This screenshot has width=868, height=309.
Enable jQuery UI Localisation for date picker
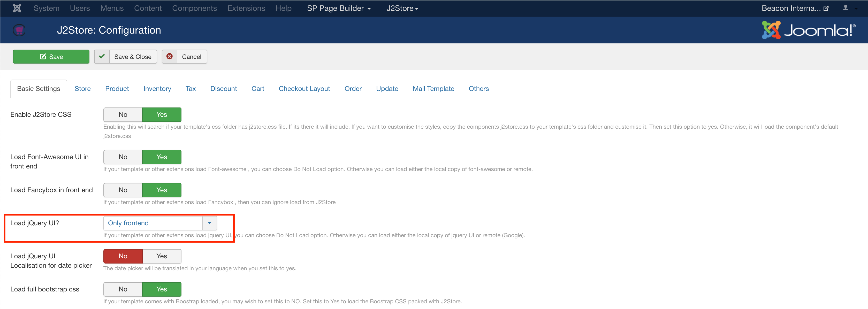pyautogui.click(x=162, y=256)
